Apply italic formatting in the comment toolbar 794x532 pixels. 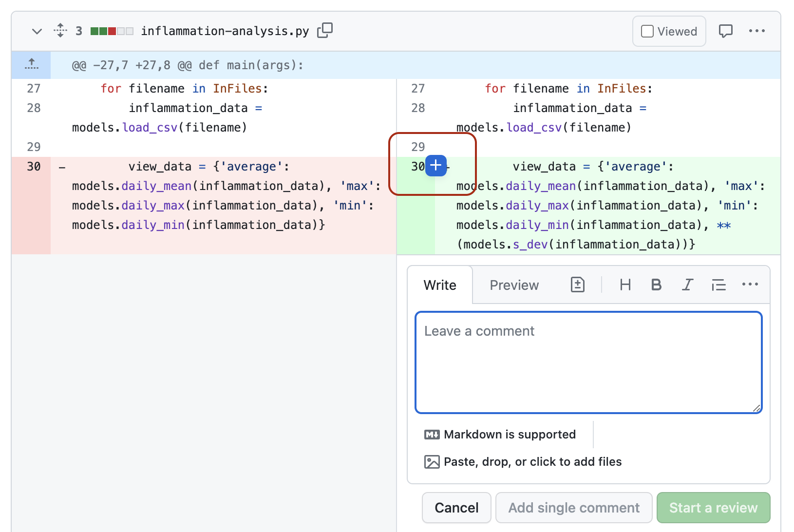click(x=687, y=285)
